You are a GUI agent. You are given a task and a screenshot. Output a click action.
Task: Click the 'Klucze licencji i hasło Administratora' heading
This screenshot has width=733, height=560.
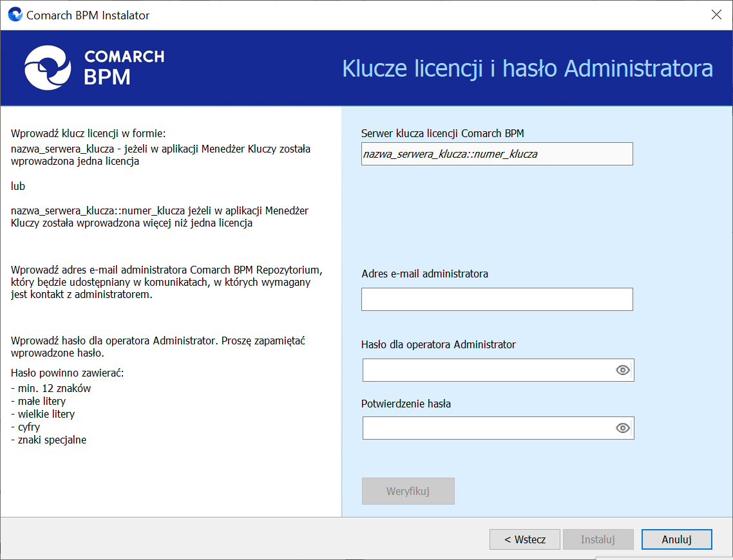[528, 69]
